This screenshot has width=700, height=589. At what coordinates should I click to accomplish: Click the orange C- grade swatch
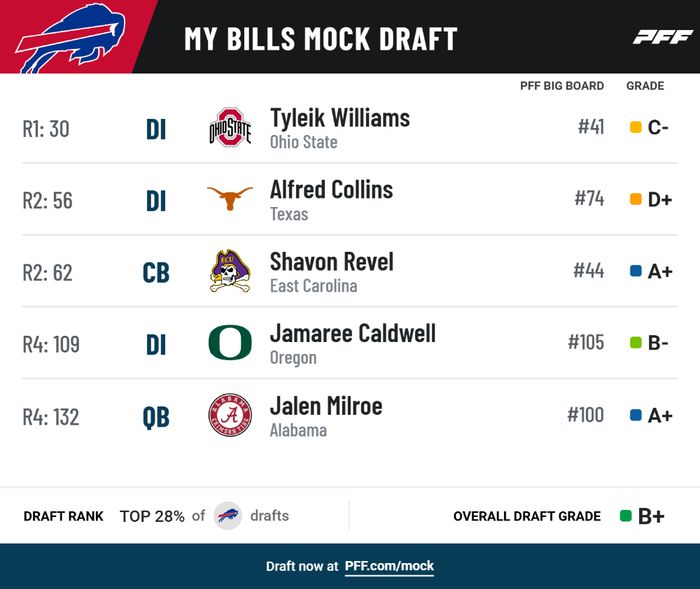(636, 127)
